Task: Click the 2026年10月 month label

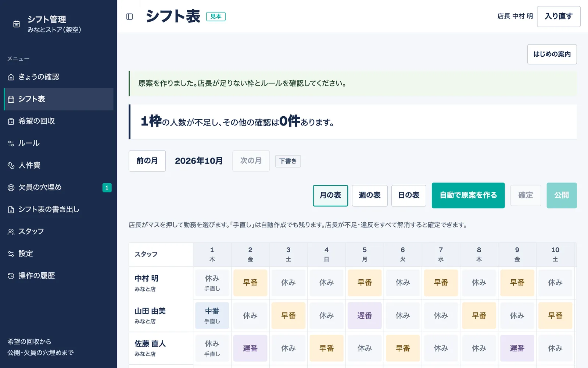Action: point(199,161)
